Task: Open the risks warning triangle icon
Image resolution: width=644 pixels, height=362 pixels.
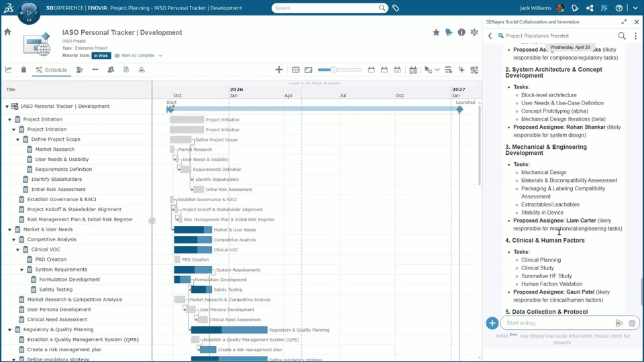Action: click(x=142, y=70)
